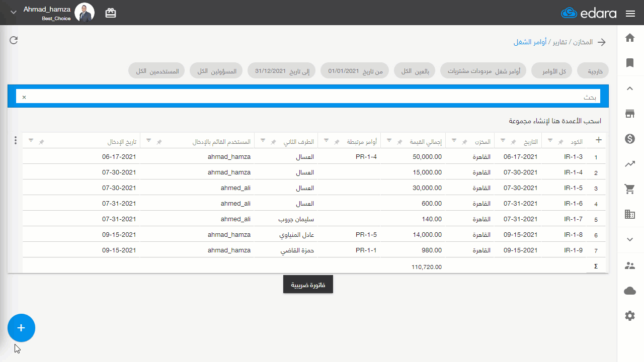Go to تقارير breadcrumb link

pyautogui.click(x=559, y=42)
